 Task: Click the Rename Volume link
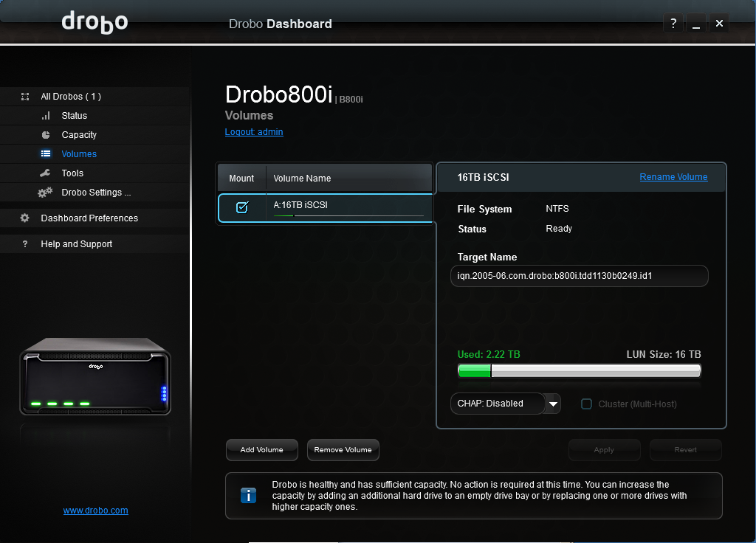pos(673,177)
